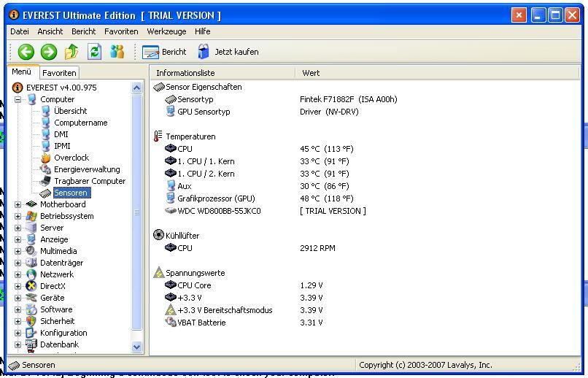The width and height of the screenshot is (588, 378).
Task: Open the Datei menu
Action: click(x=20, y=31)
